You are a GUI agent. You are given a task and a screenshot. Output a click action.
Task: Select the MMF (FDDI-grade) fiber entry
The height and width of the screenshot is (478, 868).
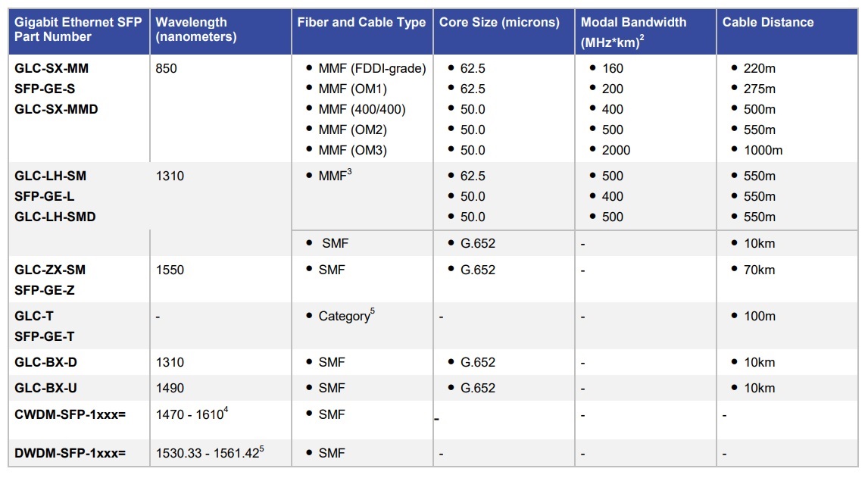[372, 69]
